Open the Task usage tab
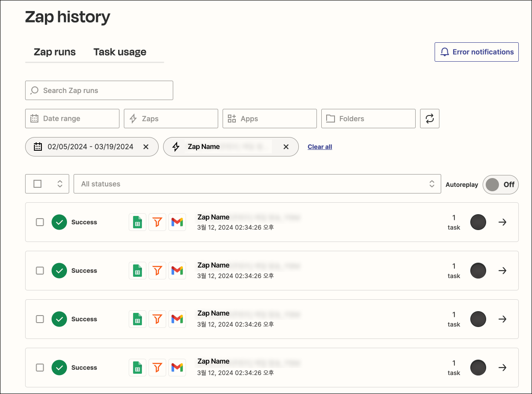This screenshot has height=394, width=532. [120, 52]
